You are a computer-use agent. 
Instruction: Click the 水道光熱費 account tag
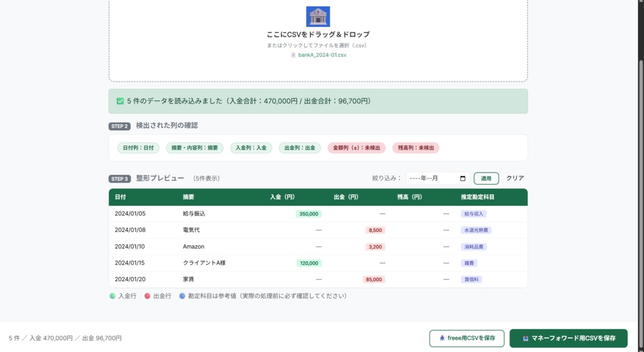(476, 230)
